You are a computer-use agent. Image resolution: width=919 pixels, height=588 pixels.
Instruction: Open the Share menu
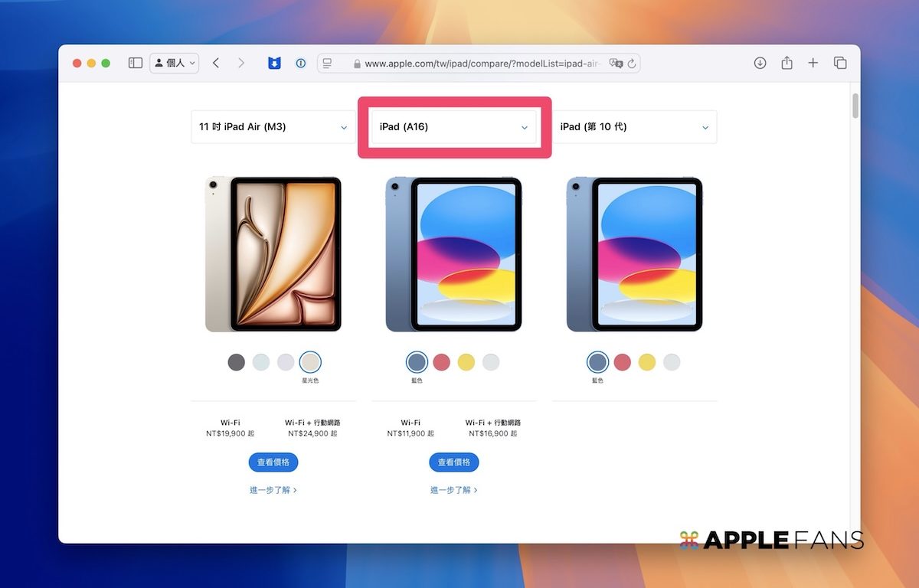[787, 64]
